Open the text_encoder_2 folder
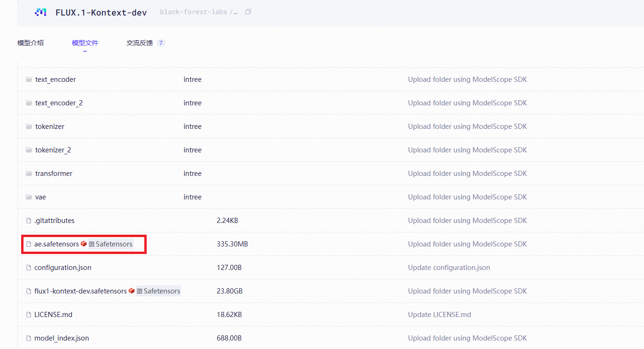Image resolution: width=644 pixels, height=349 pixels. point(59,103)
